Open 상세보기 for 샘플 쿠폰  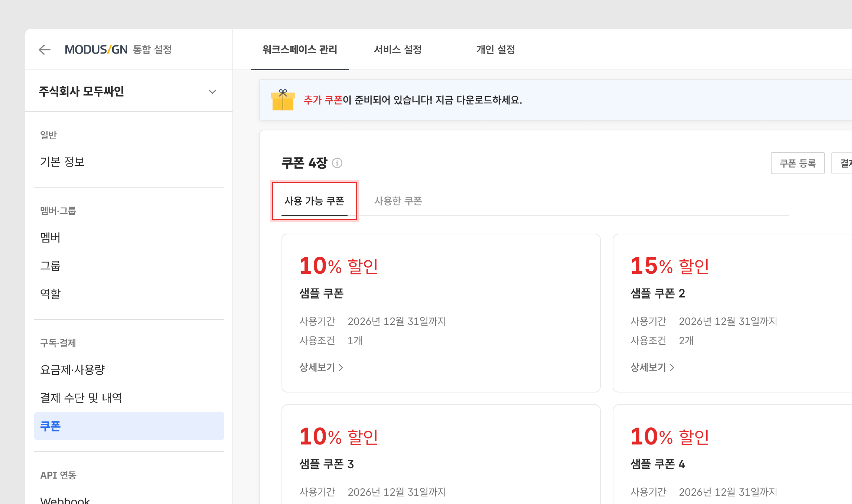point(321,367)
